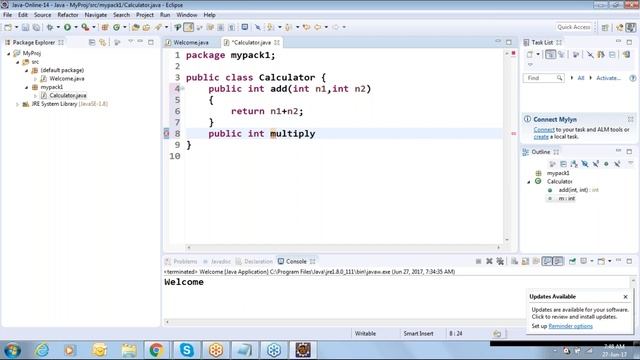
Task: Expand JRE System Library node
Action: [x=18, y=104]
